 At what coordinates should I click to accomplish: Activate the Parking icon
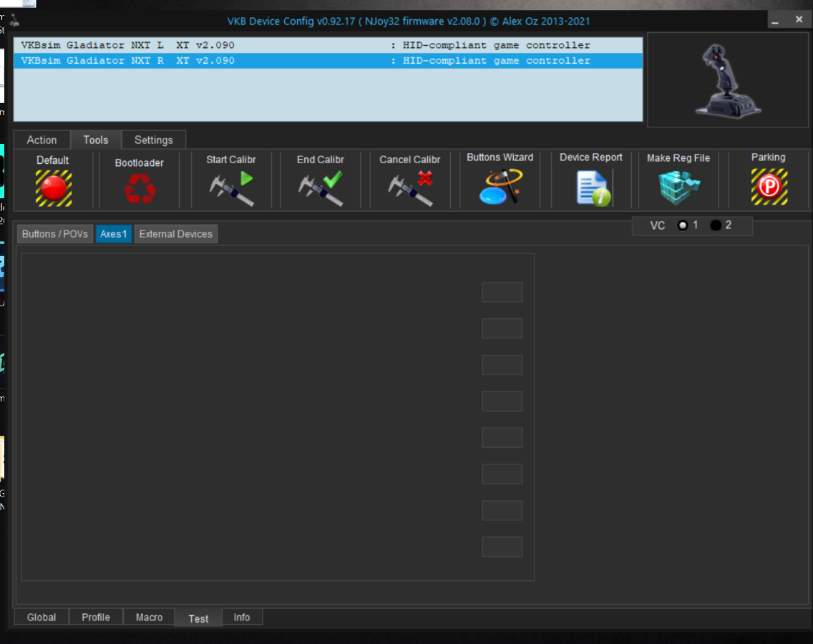[x=769, y=187]
